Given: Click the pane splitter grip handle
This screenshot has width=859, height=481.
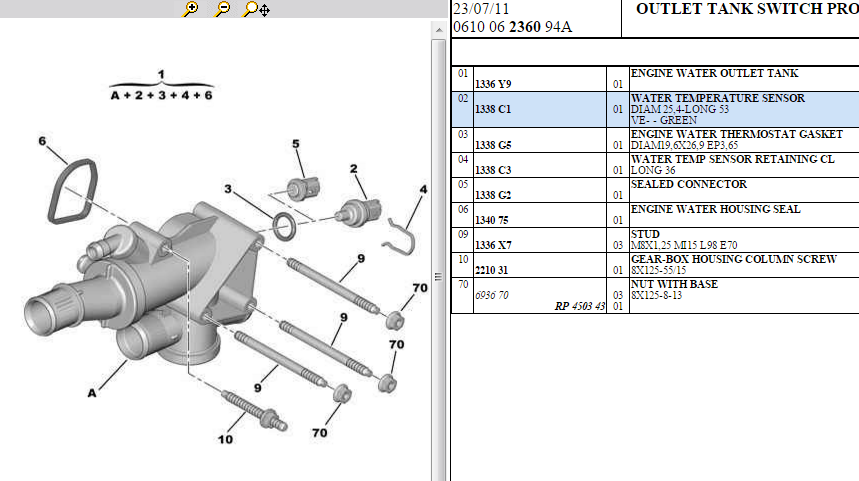Looking at the screenshot, I should pyautogui.click(x=438, y=277).
